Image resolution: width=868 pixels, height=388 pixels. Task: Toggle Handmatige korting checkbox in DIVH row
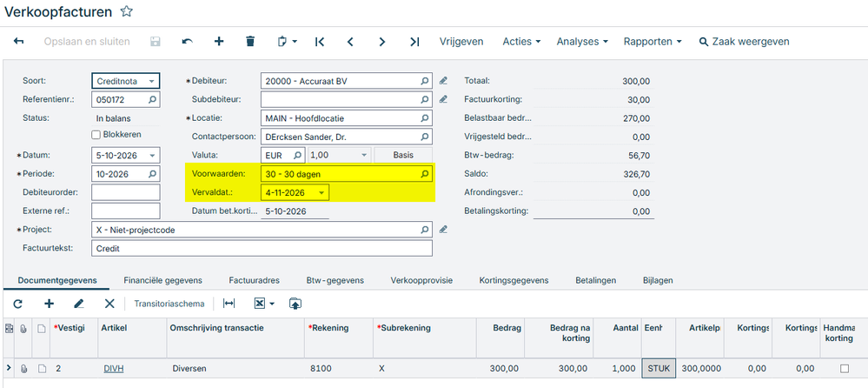point(844,369)
